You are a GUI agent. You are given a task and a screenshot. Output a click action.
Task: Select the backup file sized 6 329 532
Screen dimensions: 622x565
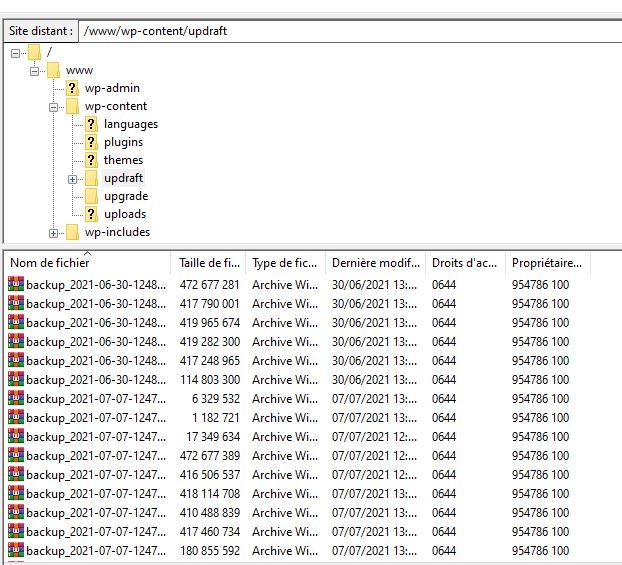tap(96, 399)
